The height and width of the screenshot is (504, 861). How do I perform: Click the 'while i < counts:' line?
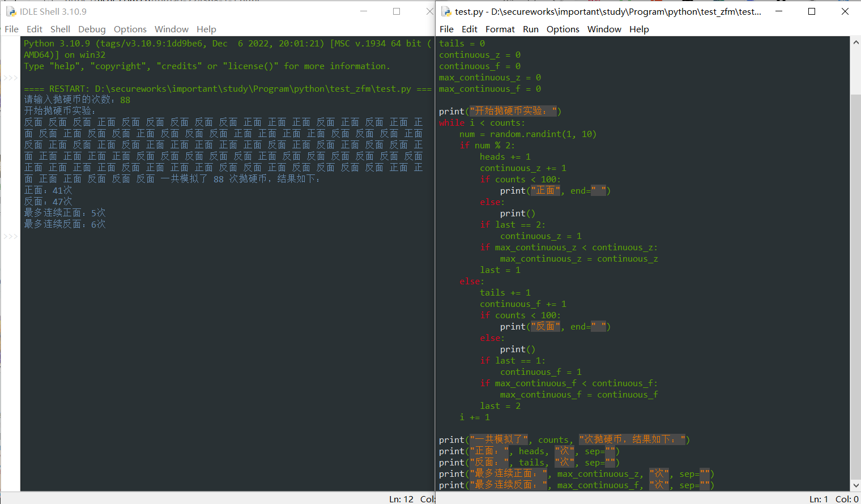click(x=482, y=123)
